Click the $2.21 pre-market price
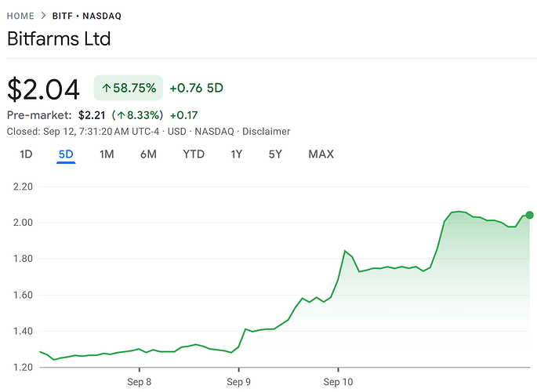This screenshot has height=392, width=537. tap(93, 115)
